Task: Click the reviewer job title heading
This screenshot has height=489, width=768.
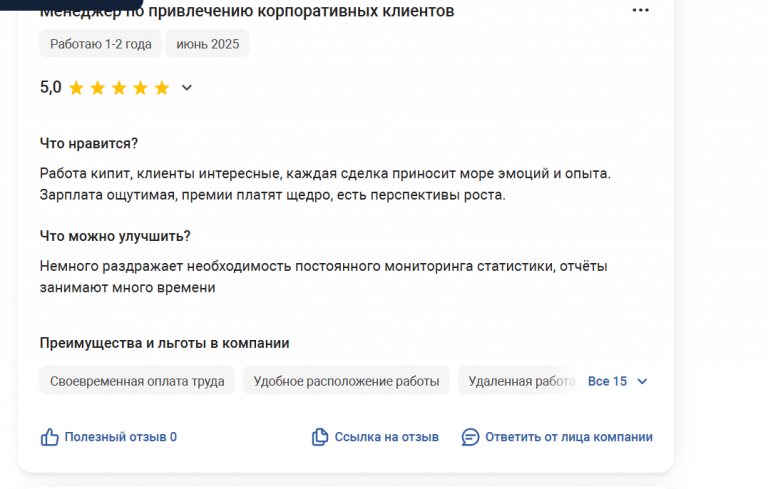Action: pos(247,11)
